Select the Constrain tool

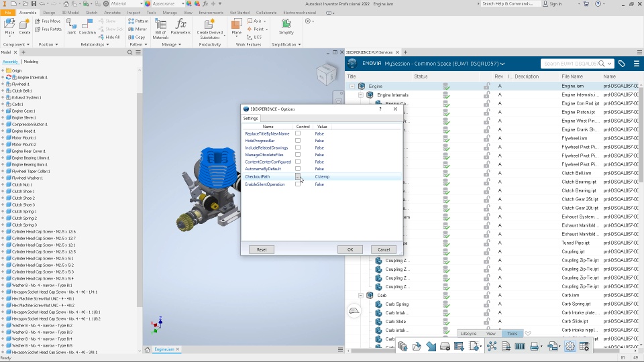(87, 27)
